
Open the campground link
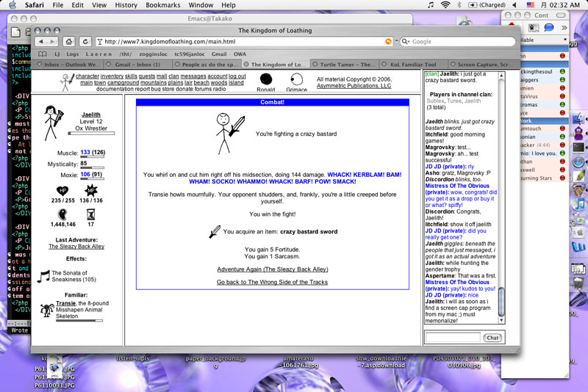(x=123, y=82)
